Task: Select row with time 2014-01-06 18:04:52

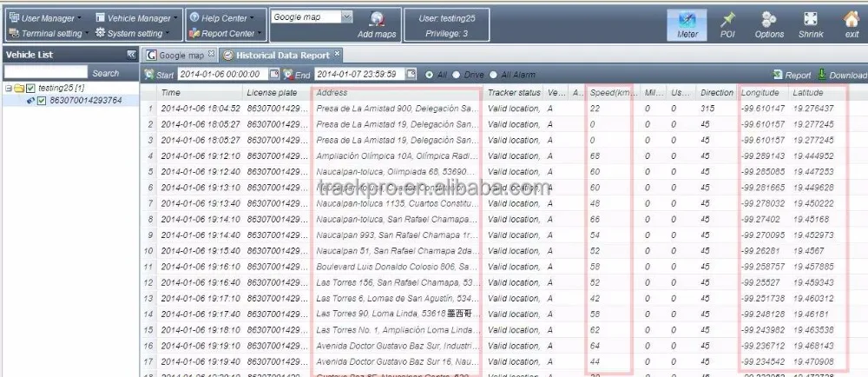Action: click(503, 109)
